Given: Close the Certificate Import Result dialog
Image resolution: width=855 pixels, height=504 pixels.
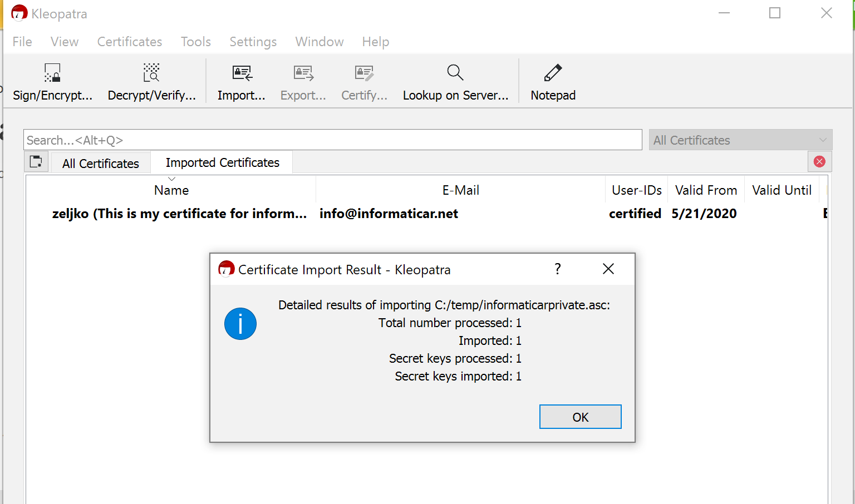Looking at the screenshot, I should pyautogui.click(x=608, y=269).
